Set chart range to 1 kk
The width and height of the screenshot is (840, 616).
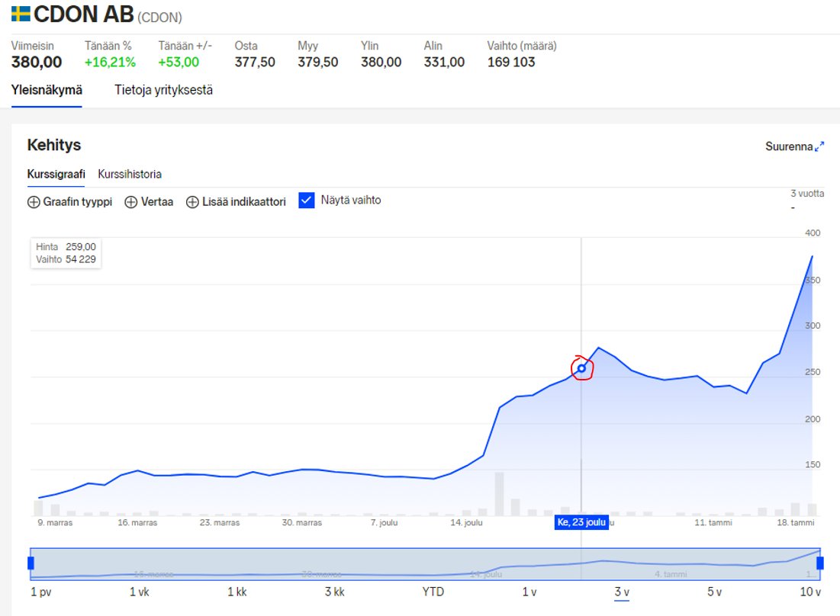coord(237,592)
